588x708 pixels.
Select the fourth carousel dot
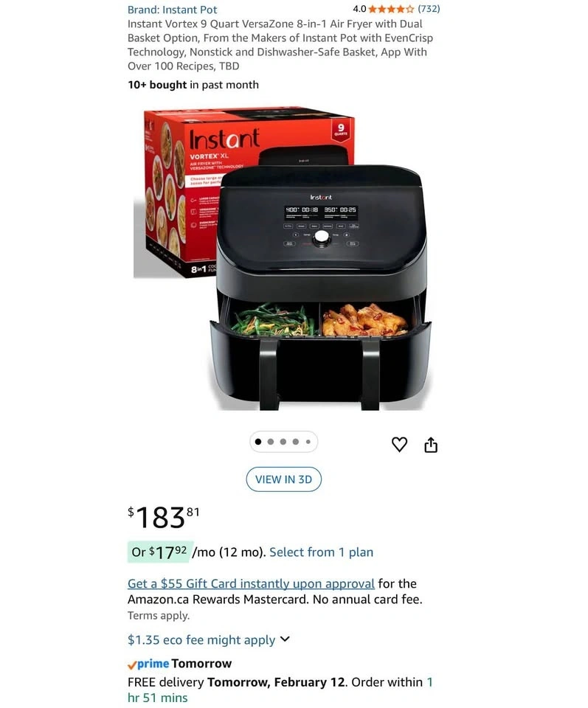coord(295,442)
